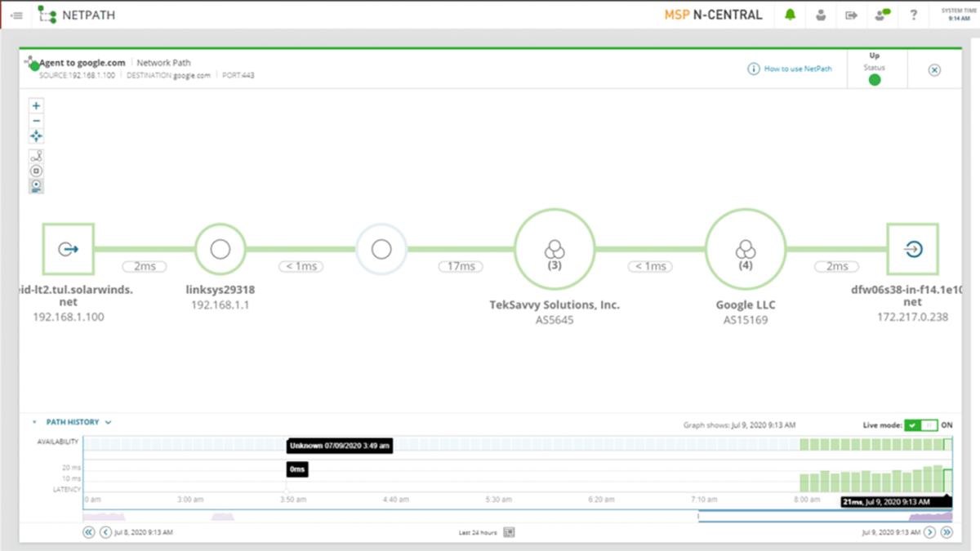The width and height of the screenshot is (980, 551).
Task: Select the unnamed hop node
Action: [381, 249]
